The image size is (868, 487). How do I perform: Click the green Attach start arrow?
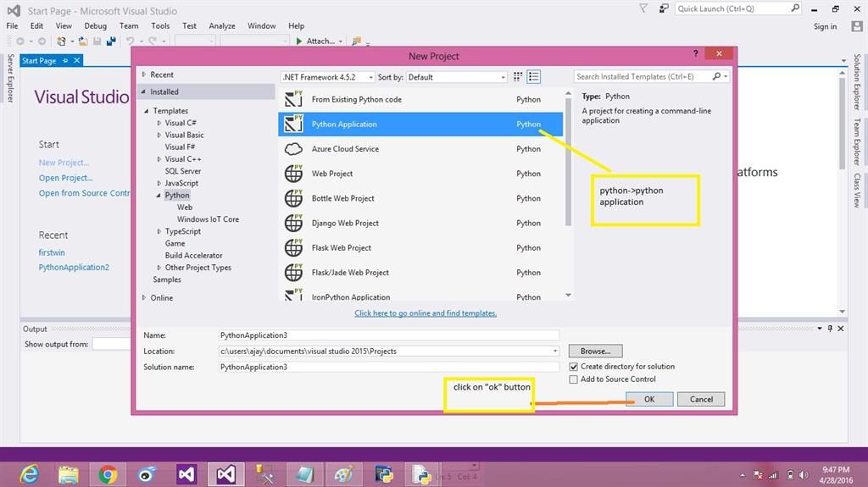pyautogui.click(x=299, y=41)
